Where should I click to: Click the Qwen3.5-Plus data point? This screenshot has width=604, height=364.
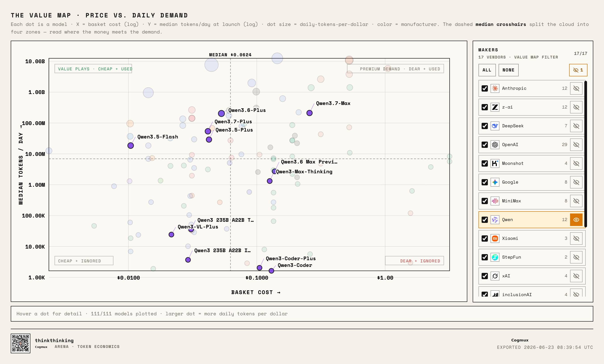click(209, 140)
